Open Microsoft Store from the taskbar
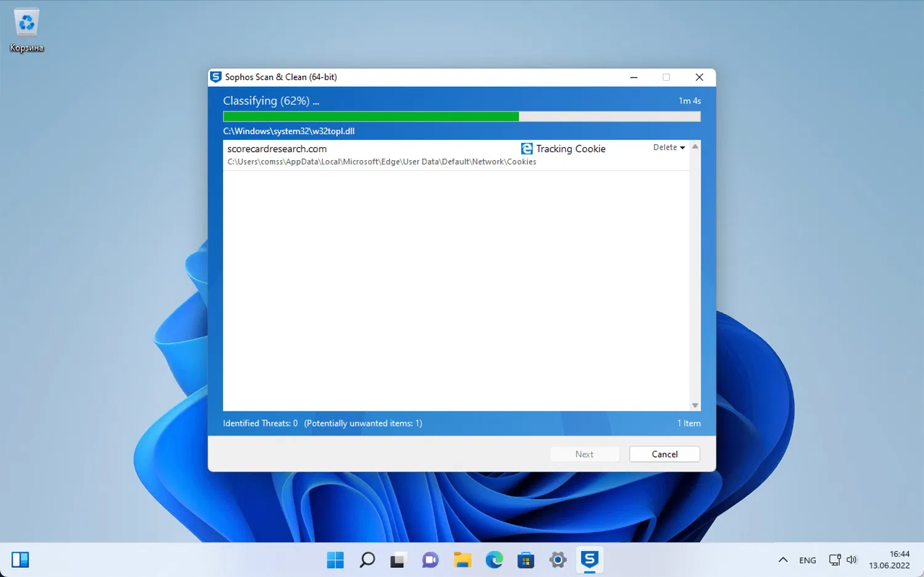 [526, 560]
